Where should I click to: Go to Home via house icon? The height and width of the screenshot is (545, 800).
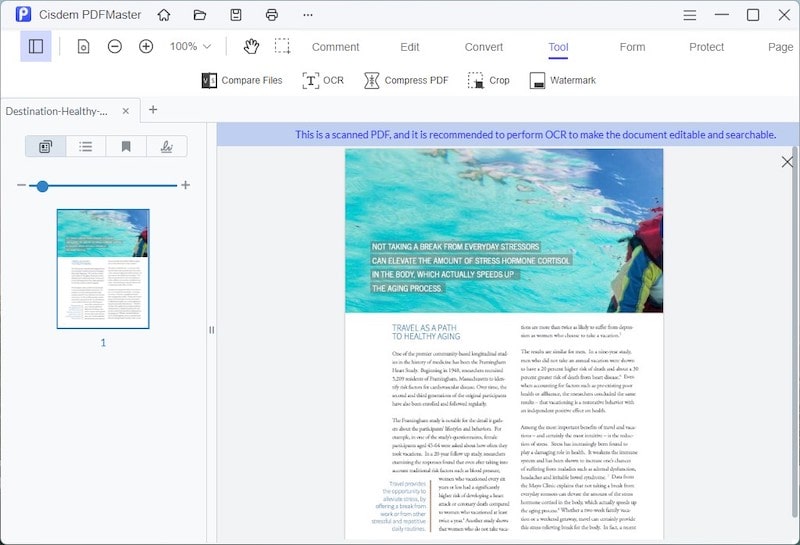coord(164,15)
